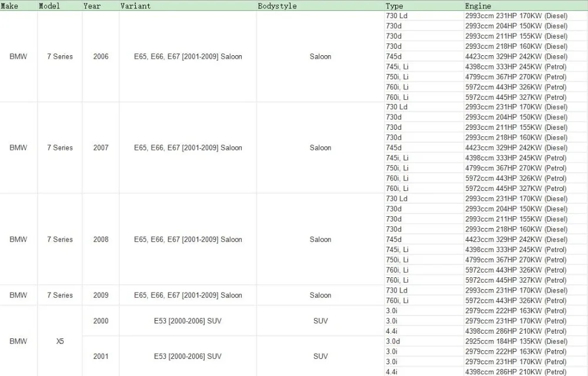Select the X5 model cell

(60, 341)
